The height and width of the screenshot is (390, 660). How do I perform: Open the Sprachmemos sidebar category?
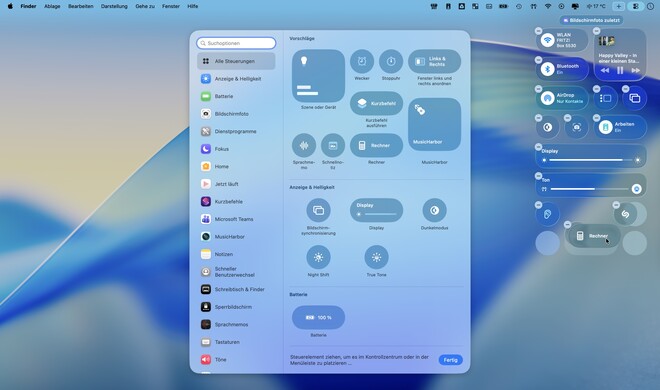pyautogui.click(x=236, y=324)
